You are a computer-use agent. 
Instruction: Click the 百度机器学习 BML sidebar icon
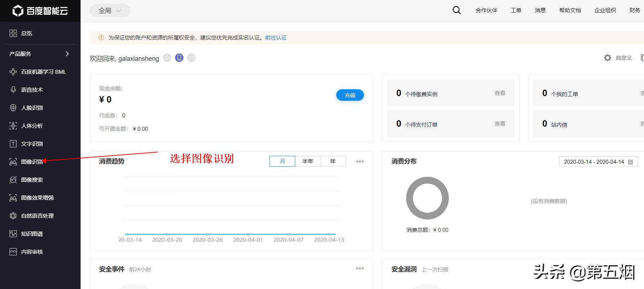[x=13, y=72]
